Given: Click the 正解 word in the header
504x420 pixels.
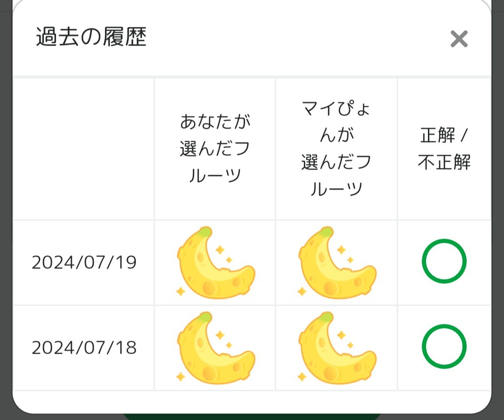Looking at the screenshot, I should [437, 136].
